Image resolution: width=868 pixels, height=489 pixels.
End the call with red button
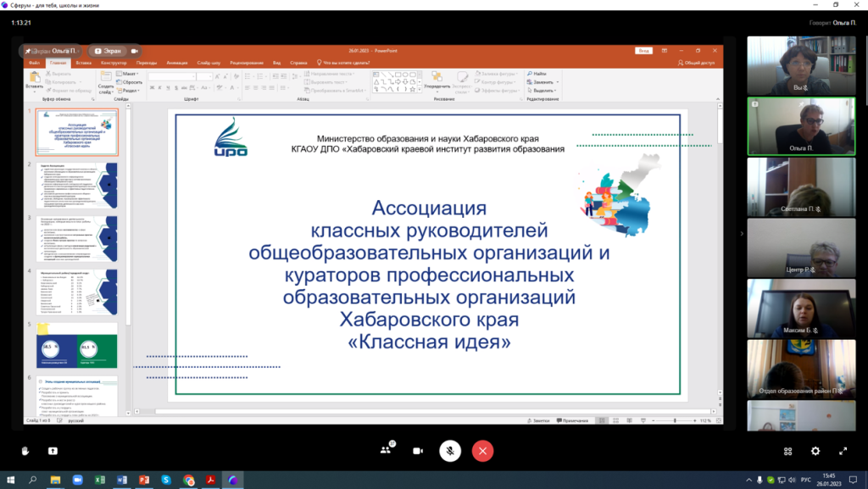pyautogui.click(x=482, y=451)
